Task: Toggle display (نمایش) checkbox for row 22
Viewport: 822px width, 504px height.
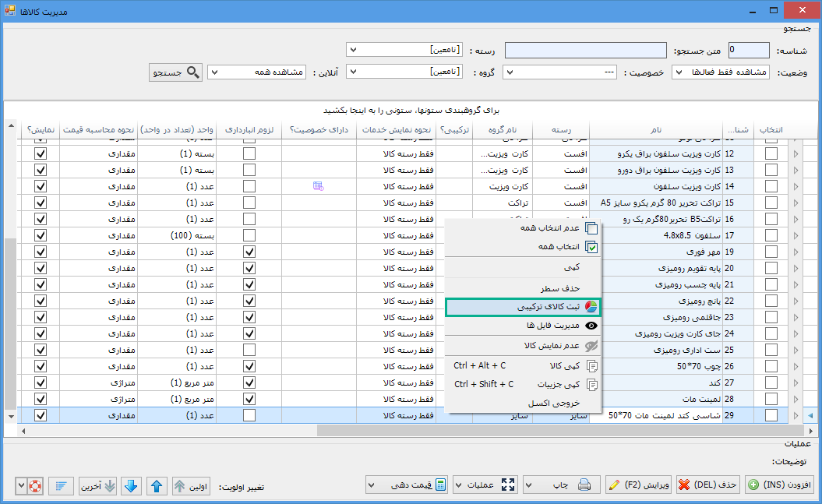Action: pyautogui.click(x=41, y=301)
